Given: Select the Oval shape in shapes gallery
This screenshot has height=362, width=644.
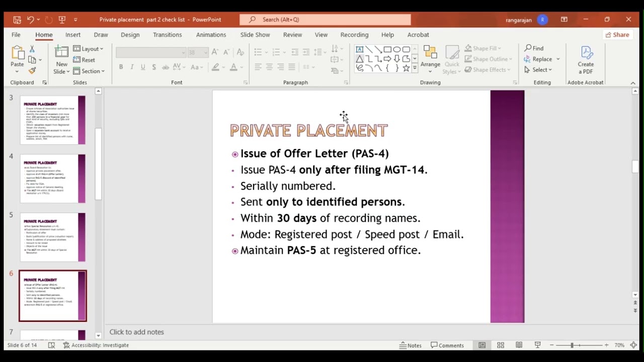Looking at the screenshot, I should (x=397, y=49).
